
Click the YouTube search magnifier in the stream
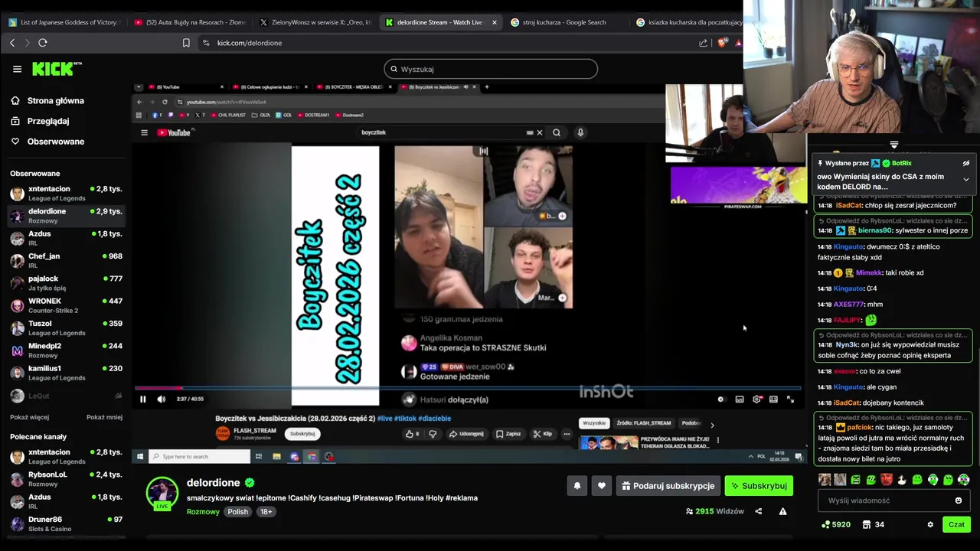point(557,132)
